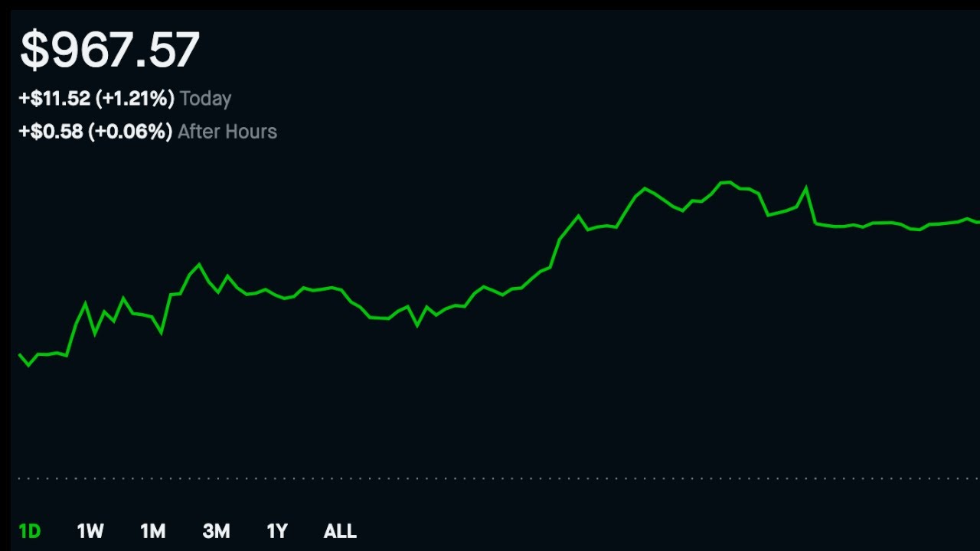Click the Today label
The image size is (980, 551).
pyautogui.click(x=205, y=99)
